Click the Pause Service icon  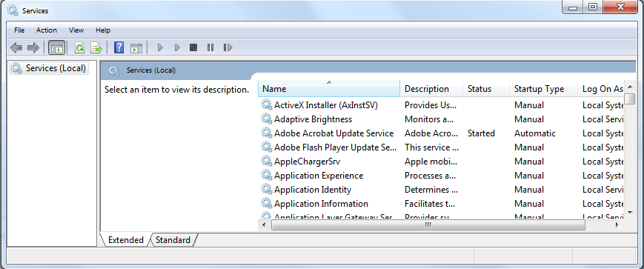click(x=210, y=47)
